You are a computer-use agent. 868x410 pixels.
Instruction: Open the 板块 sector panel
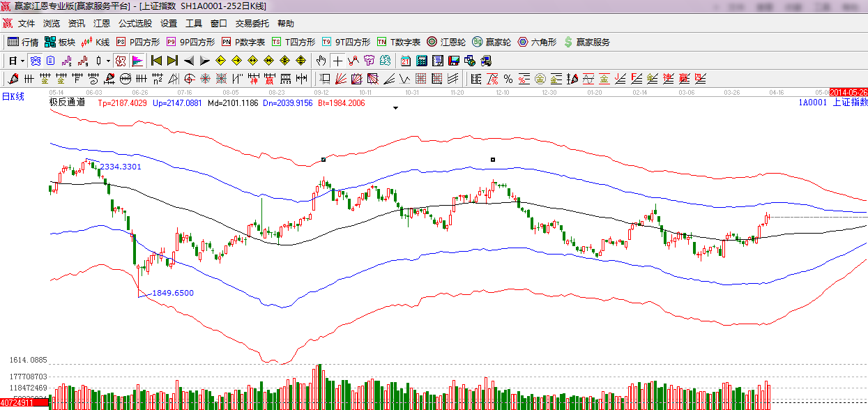[x=60, y=42]
